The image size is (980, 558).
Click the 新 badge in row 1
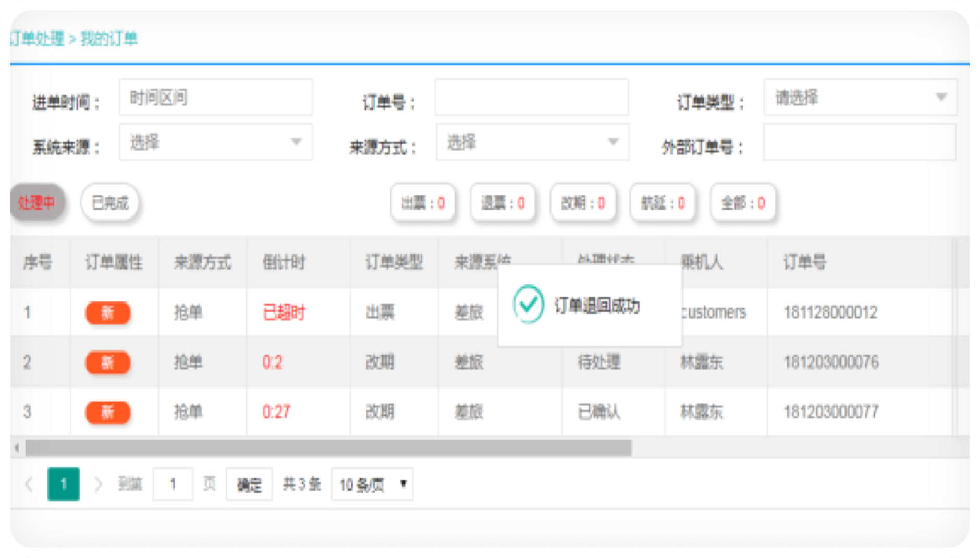107,313
